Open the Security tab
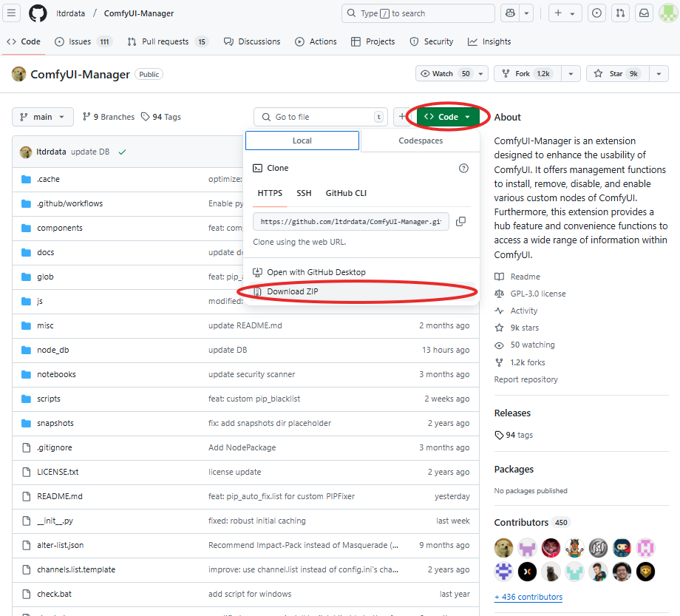The width and height of the screenshot is (680, 616). (x=432, y=41)
